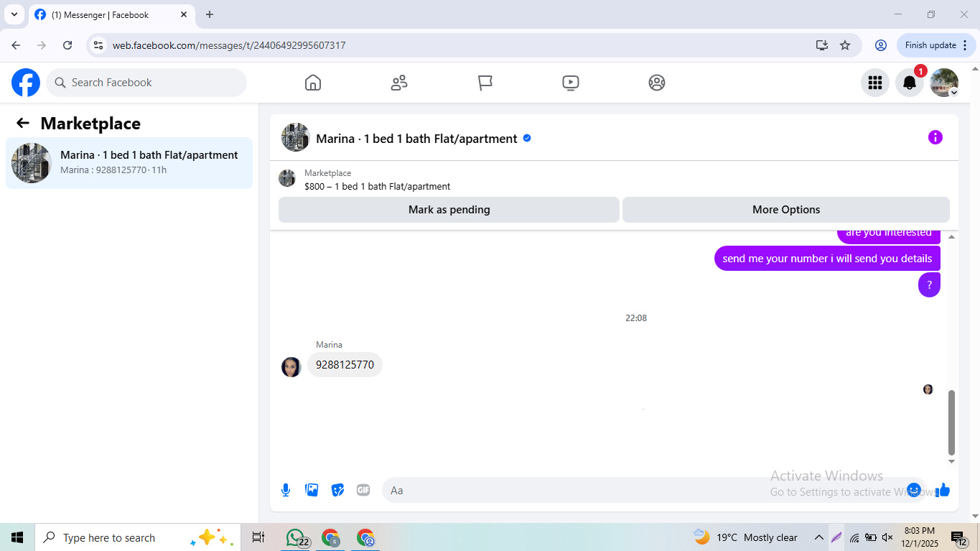Click the browser back arrow
980x551 pixels.
pyautogui.click(x=16, y=45)
